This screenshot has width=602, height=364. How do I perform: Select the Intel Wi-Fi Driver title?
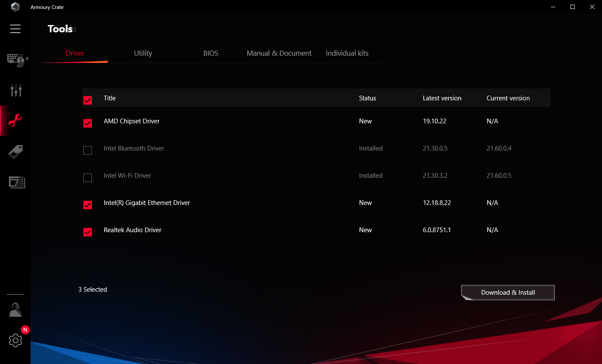(128, 176)
